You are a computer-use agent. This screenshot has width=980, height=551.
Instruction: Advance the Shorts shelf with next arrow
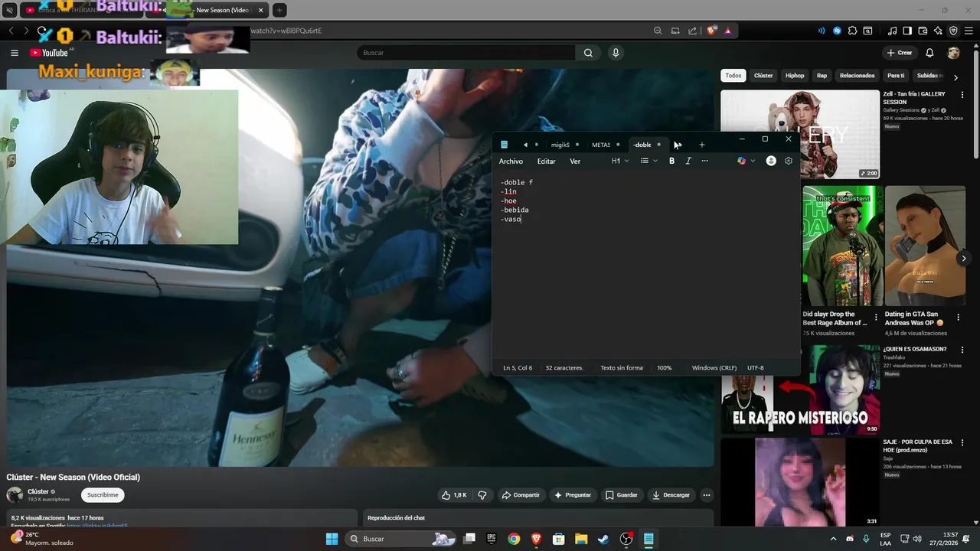[963, 259]
